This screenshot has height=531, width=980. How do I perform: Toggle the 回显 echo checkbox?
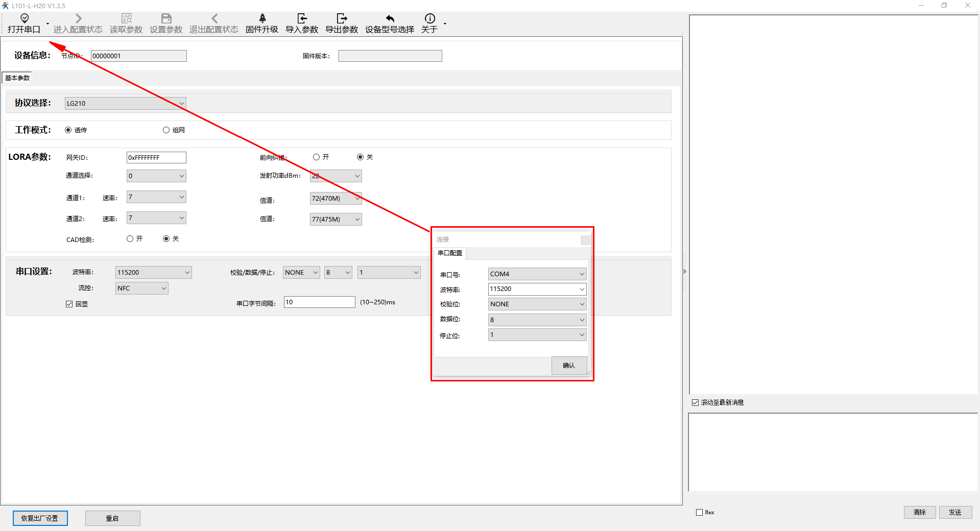(x=69, y=304)
